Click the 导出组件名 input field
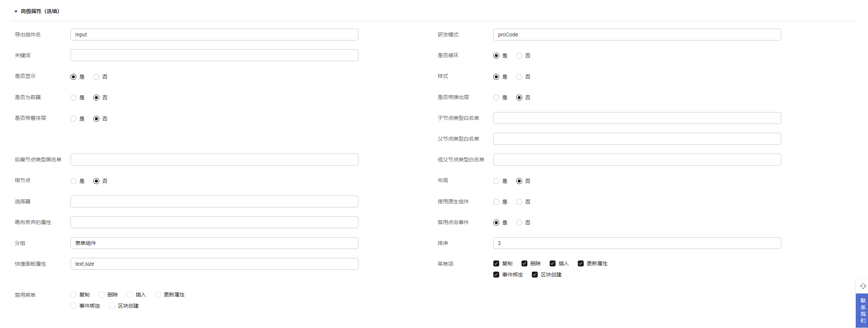The height and width of the screenshot is (328, 868). click(214, 35)
